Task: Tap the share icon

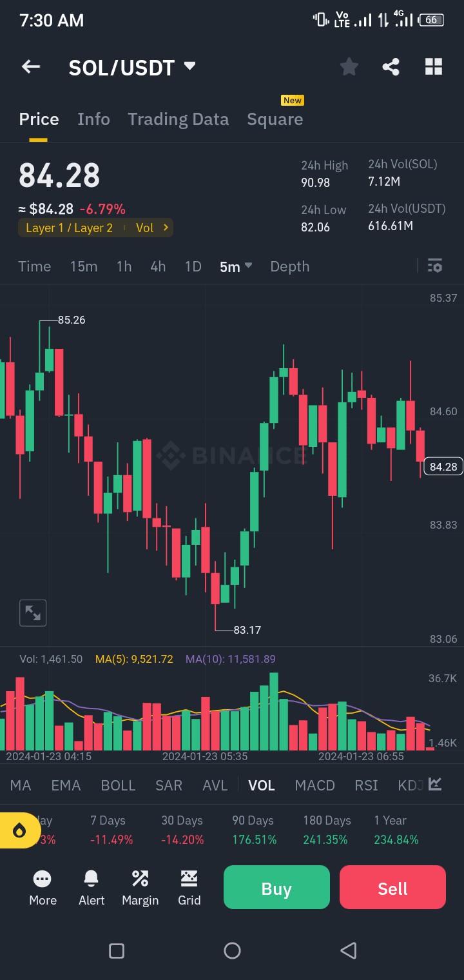Action: click(391, 66)
